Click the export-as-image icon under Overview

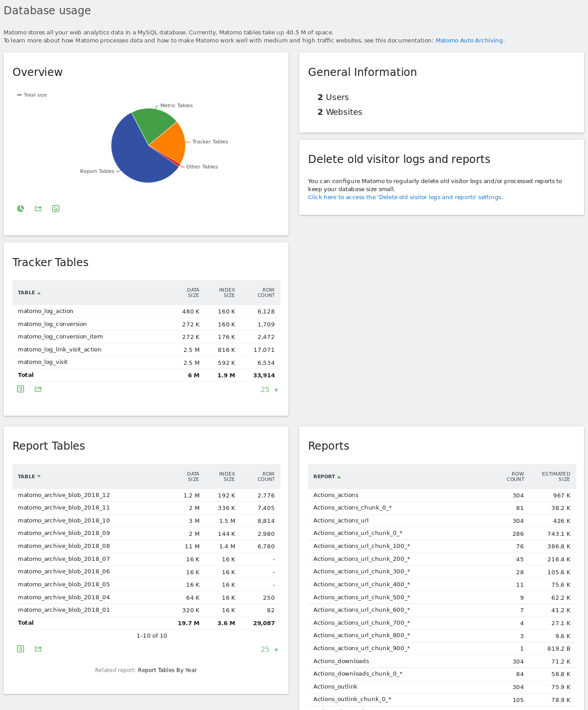coord(56,209)
